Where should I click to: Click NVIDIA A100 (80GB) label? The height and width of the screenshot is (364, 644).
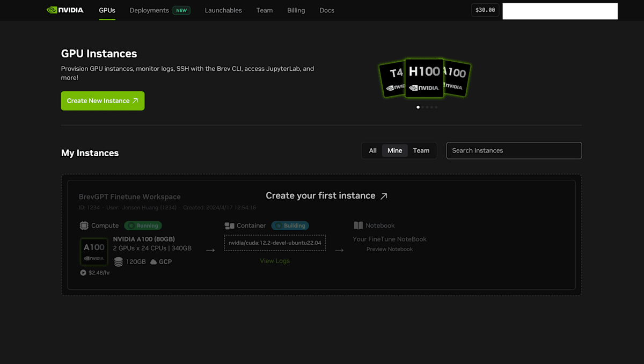[144, 239]
